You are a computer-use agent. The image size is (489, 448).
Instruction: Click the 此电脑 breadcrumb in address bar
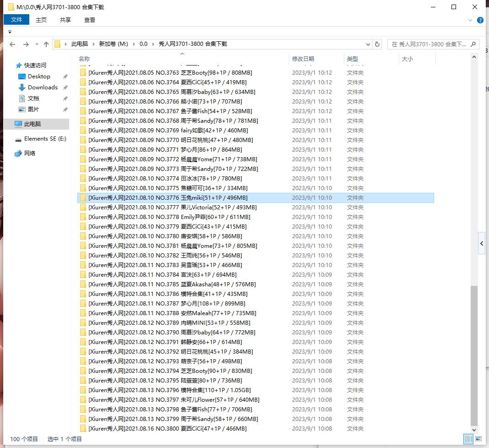click(x=80, y=44)
